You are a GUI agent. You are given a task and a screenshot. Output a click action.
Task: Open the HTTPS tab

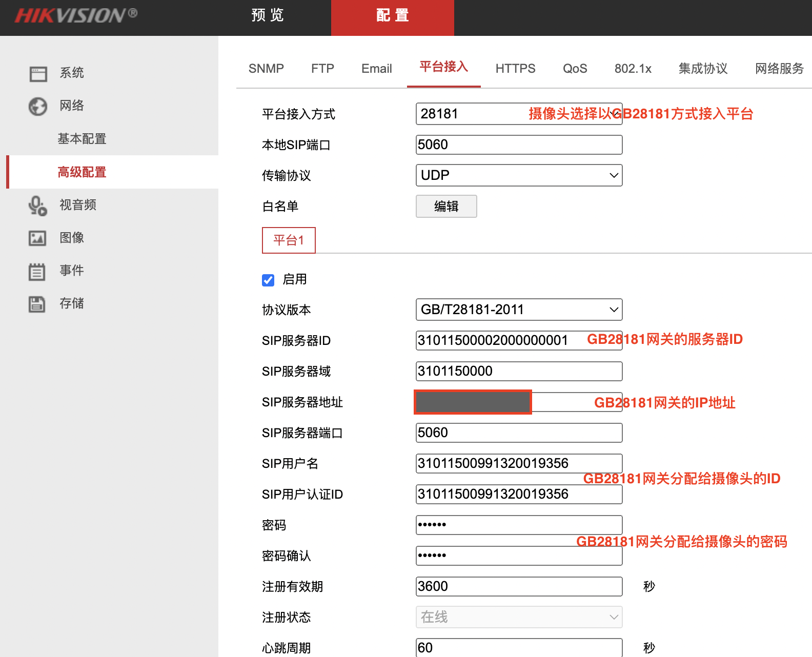click(x=515, y=69)
